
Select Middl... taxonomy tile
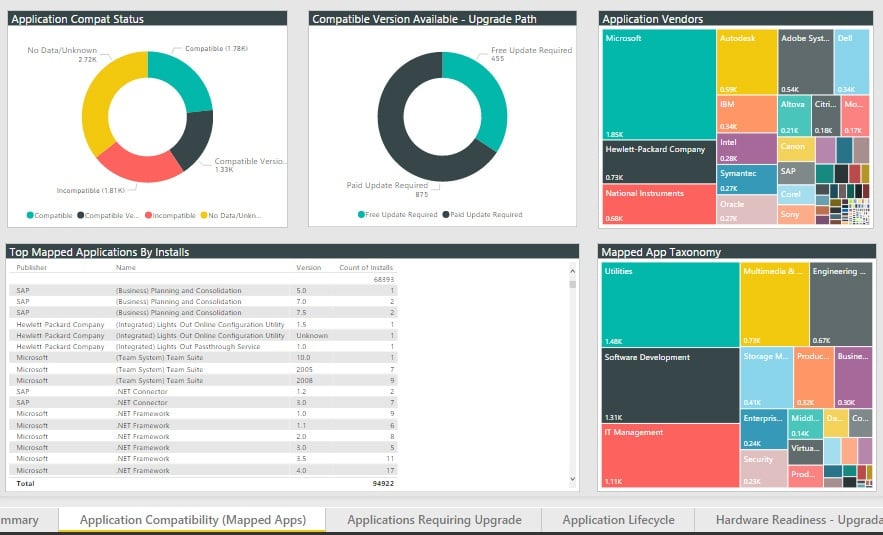805,425
